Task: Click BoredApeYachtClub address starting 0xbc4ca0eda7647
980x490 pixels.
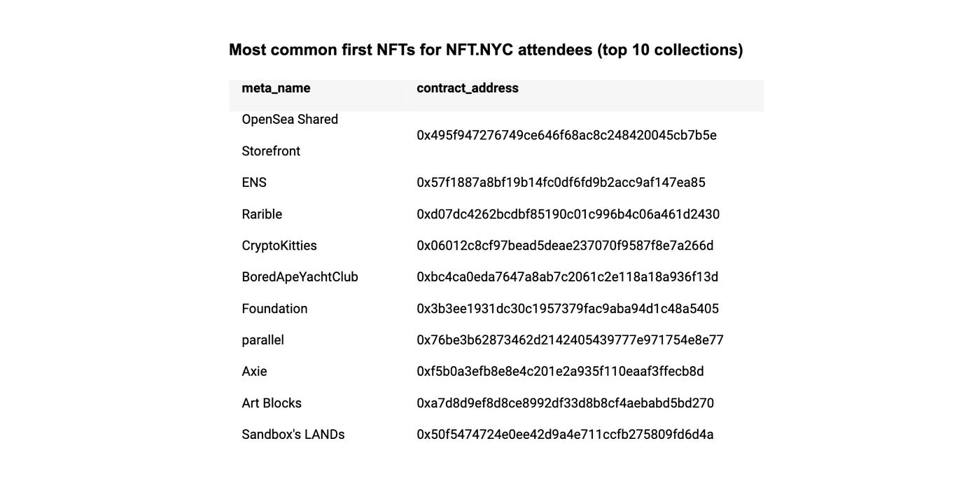Action: pos(567,277)
